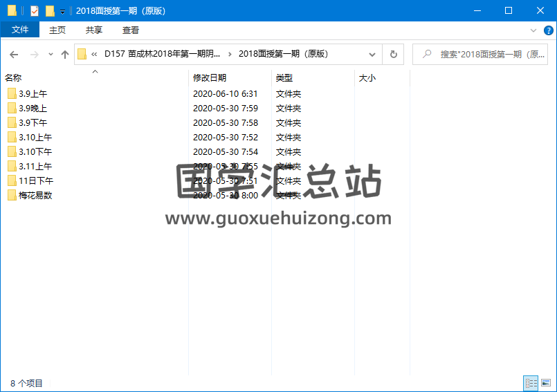This screenshot has width=557, height=392.
Task: Switch to large thumbnails view icon
Action: coord(546,383)
